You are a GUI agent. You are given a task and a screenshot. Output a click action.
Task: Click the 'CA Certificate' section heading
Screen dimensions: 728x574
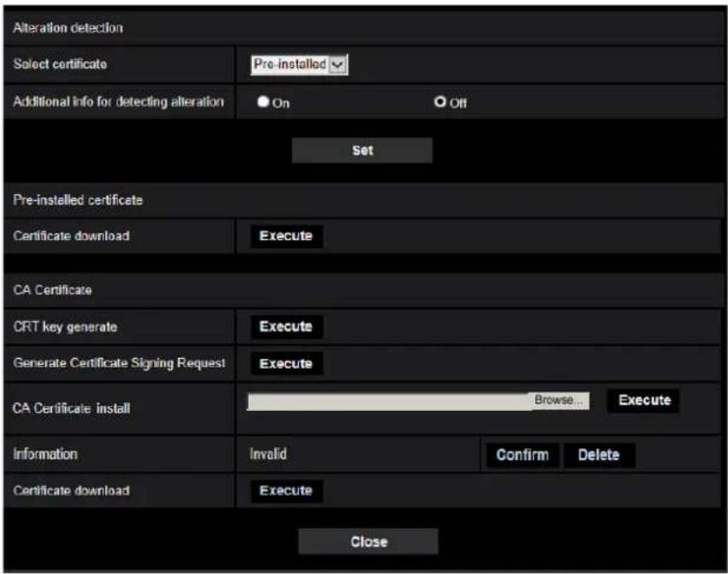tap(53, 290)
